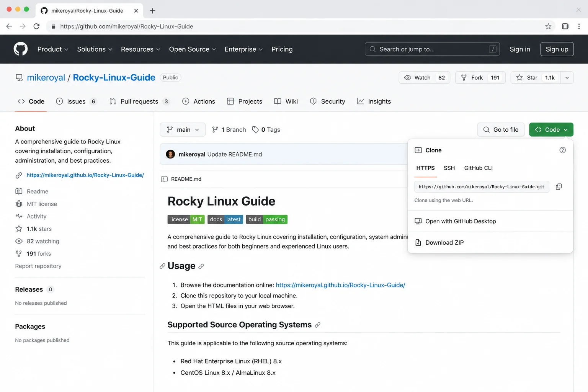The height and width of the screenshot is (392, 588).
Task: Click the browser address bar URL
Action: click(x=126, y=26)
